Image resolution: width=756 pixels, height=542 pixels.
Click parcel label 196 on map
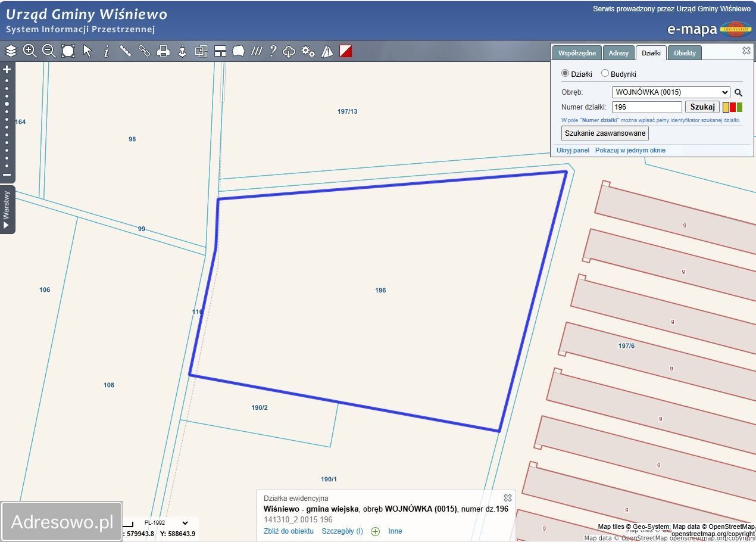click(x=380, y=291)
